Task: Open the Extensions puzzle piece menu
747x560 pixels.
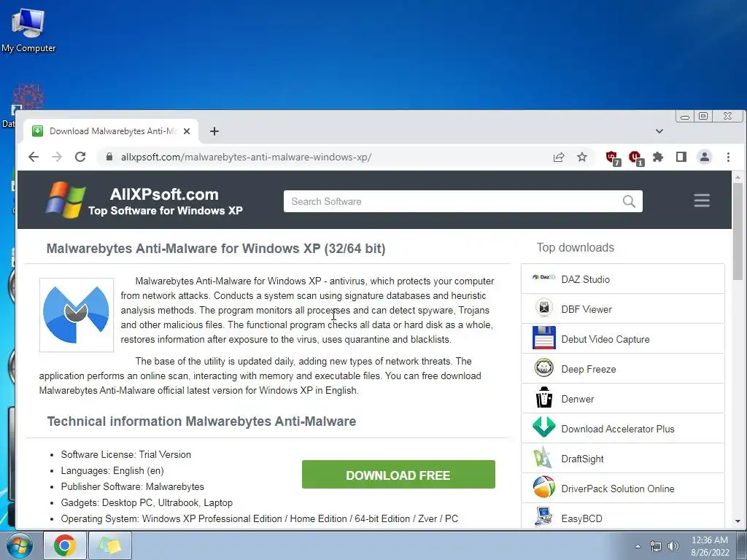Action: [x=658, y=157]
